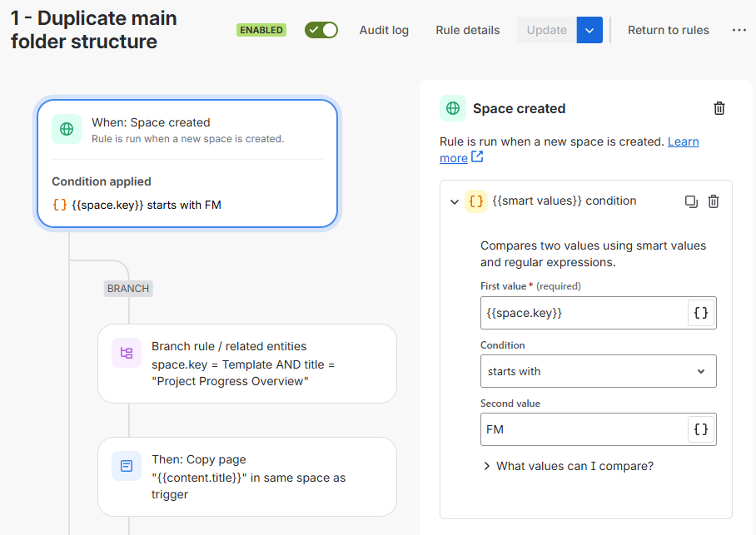The image size is (756, 535).
Task: Click the Second value field containing FM
Action: pos(584,429)
